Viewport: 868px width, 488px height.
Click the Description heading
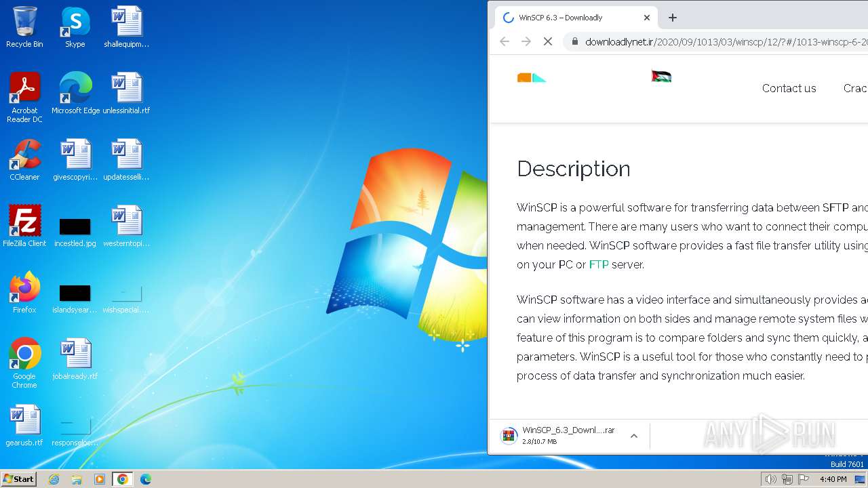tap(574, 169)
